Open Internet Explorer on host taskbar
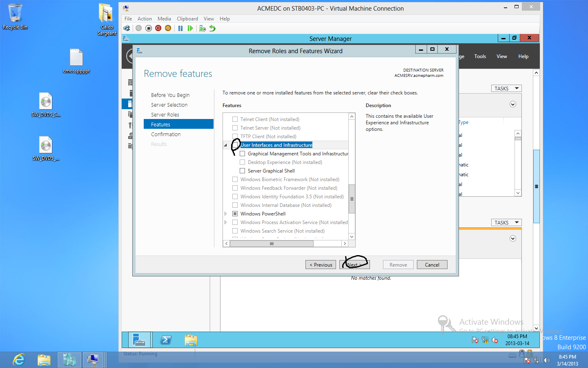Viewport: 588px width, 368px height. click(x=19, y=360)
